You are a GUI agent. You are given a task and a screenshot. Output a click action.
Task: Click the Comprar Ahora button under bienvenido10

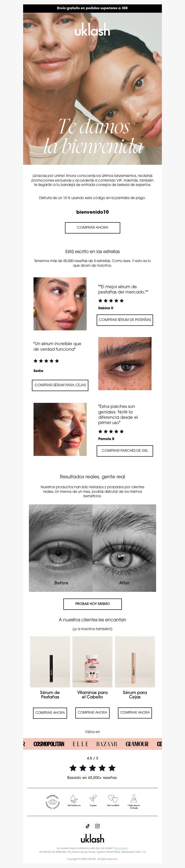tap(92, 227)
